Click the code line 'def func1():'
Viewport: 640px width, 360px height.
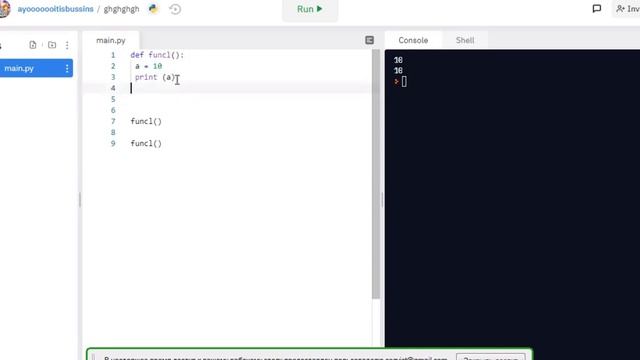pos(157,55)
